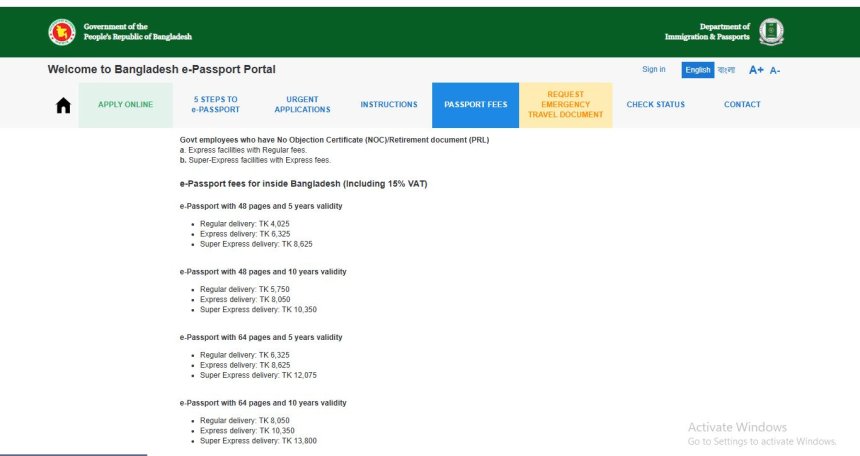The image size is (860, 456).
Task: Go to 5 Steps to e-Passport
Action: [216, 105]
